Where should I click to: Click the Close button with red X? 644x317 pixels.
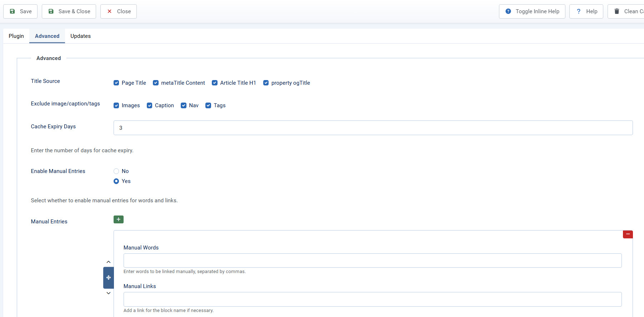(119, 11)
